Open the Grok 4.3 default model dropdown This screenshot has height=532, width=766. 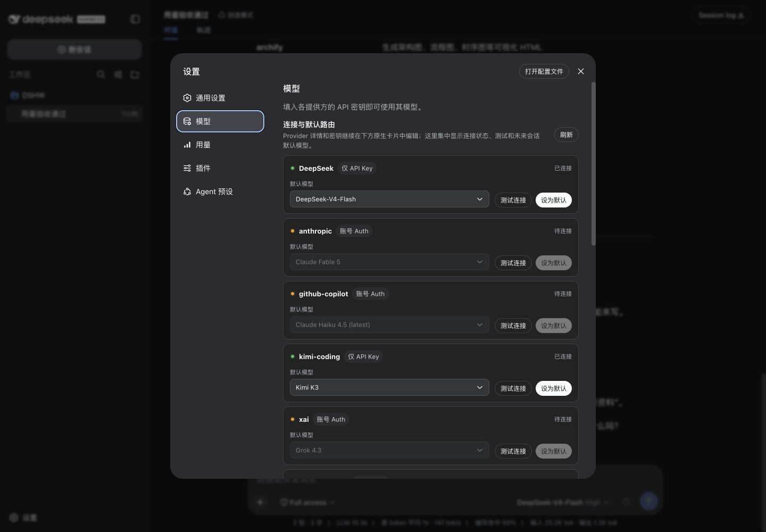(389, 450)
